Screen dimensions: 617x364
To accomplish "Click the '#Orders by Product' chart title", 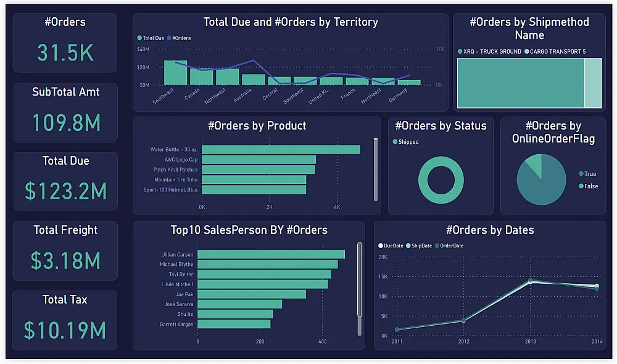I will tap(257, 125).
